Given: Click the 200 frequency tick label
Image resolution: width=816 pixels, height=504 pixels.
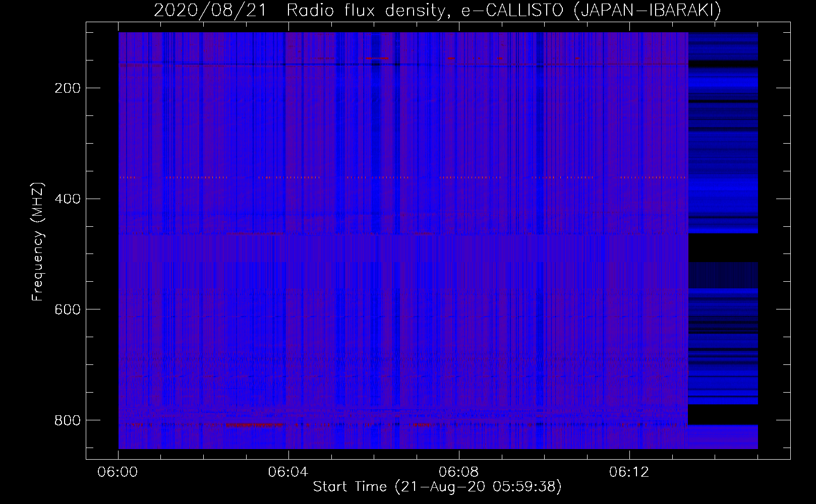Looking at the screenshot, I should click(67, 89).
